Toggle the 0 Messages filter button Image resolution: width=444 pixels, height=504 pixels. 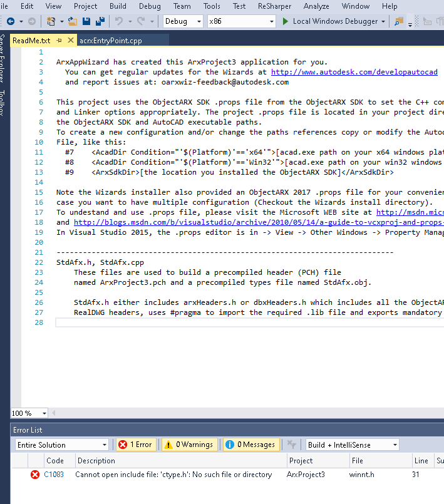[251, 445]
